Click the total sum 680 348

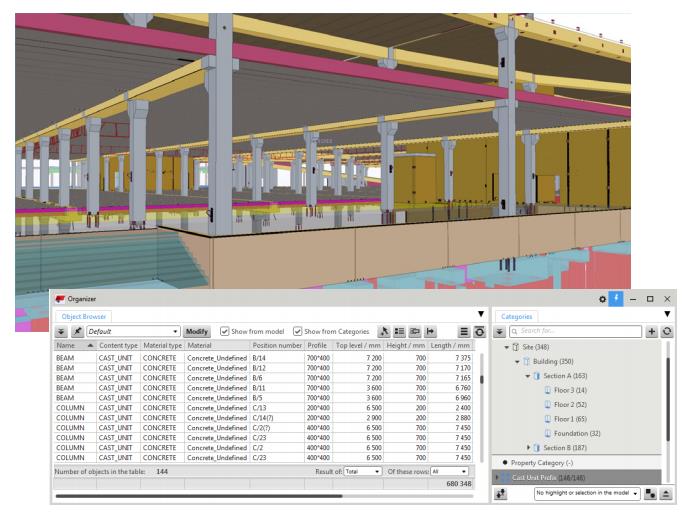(x=458, y=484)
